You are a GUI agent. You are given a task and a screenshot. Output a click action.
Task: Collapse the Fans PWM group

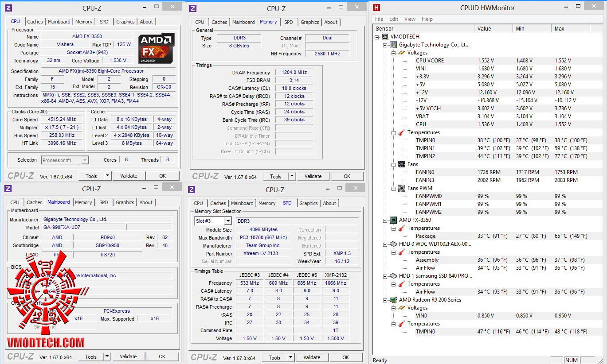(x=394, y=188)
